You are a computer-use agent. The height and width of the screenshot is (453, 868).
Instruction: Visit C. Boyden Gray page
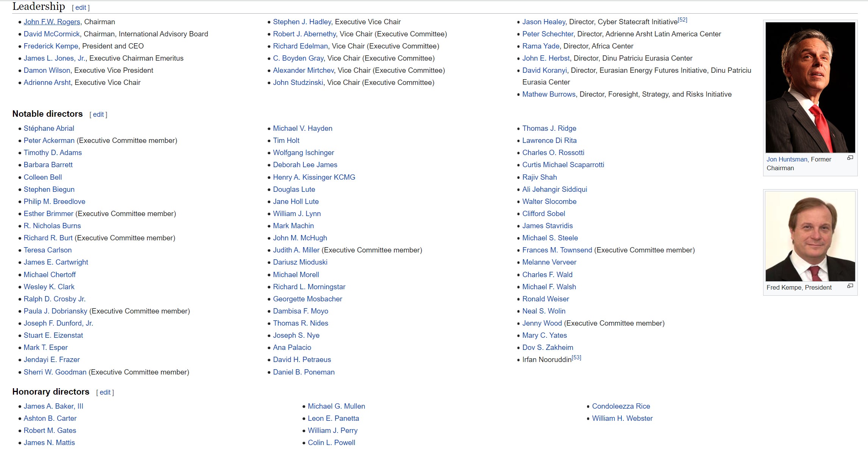point(298,58)
